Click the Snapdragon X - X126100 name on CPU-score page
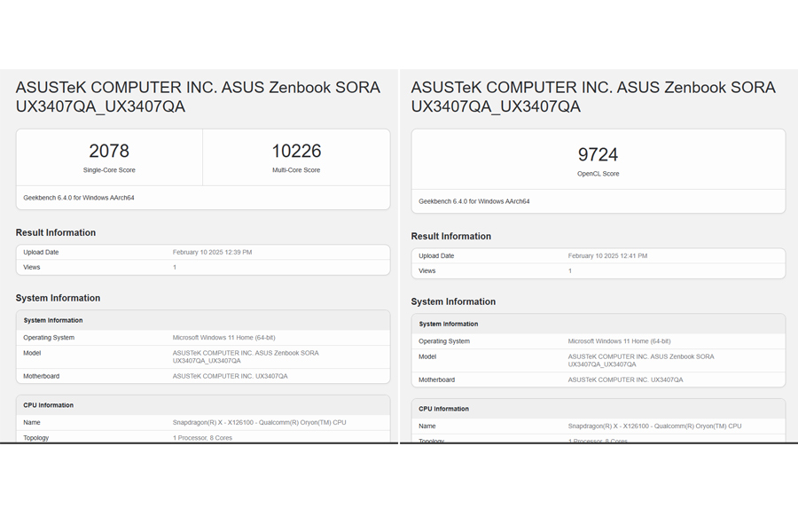798x532 pixels. click(x=260, y=423)
